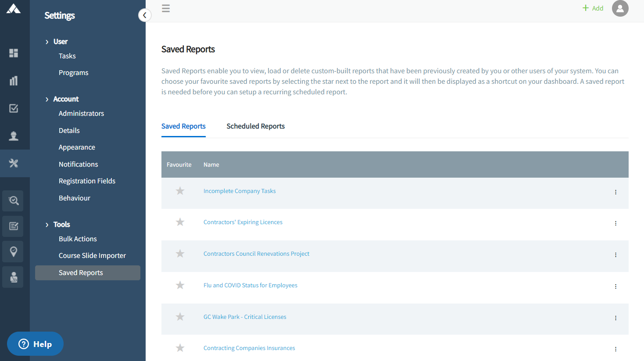Open the user profile avatar
The height and width of the screenshot is (361, 644).
[x=620, y=8]
